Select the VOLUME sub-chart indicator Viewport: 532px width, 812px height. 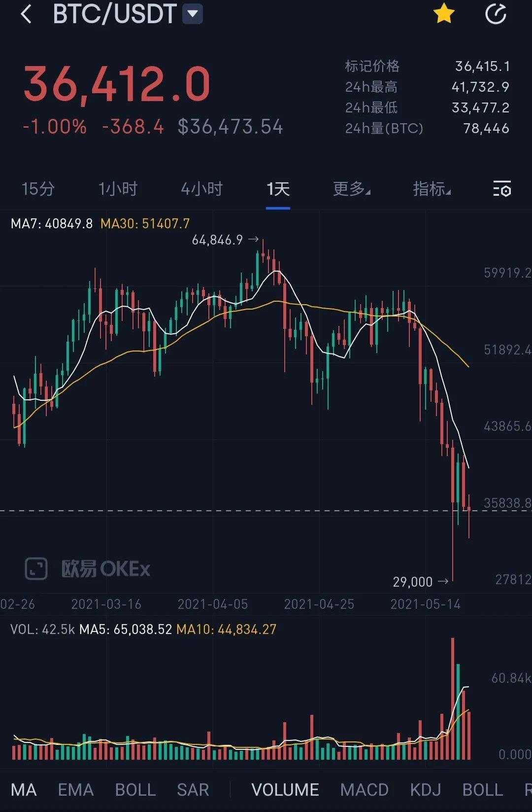(285, 790)
